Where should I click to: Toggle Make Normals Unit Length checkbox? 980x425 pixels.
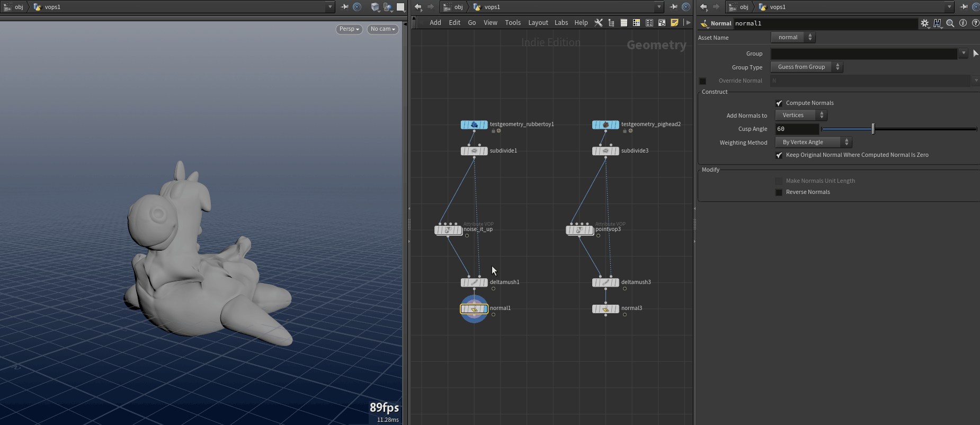(779, 181)
